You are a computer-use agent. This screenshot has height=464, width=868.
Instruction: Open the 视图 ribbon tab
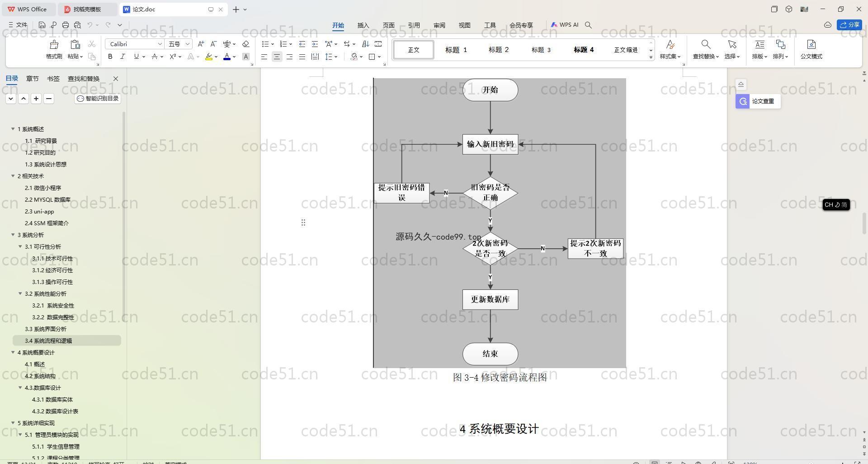click(x=464, y=25)
